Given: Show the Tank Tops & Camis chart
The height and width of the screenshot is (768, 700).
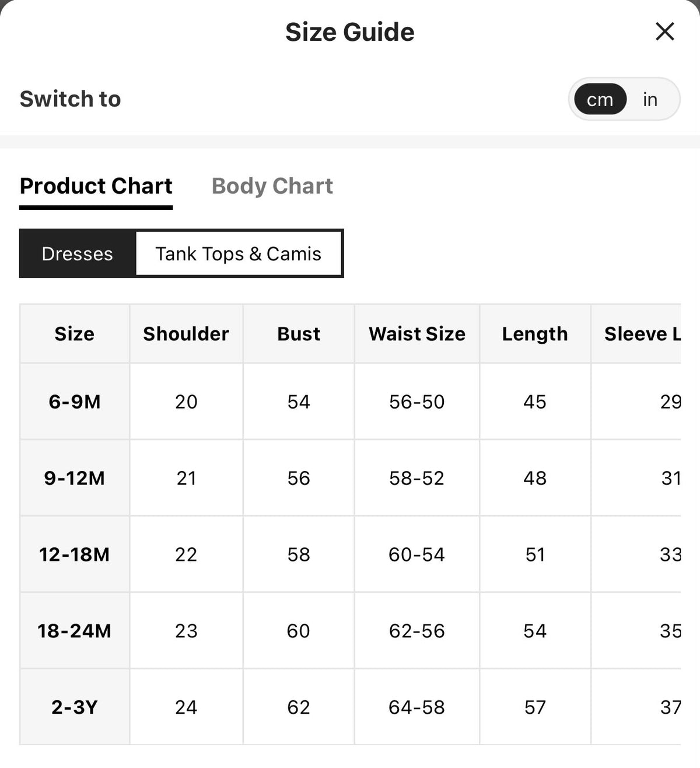Looking at the screenshot, I should tap(238, 254).
